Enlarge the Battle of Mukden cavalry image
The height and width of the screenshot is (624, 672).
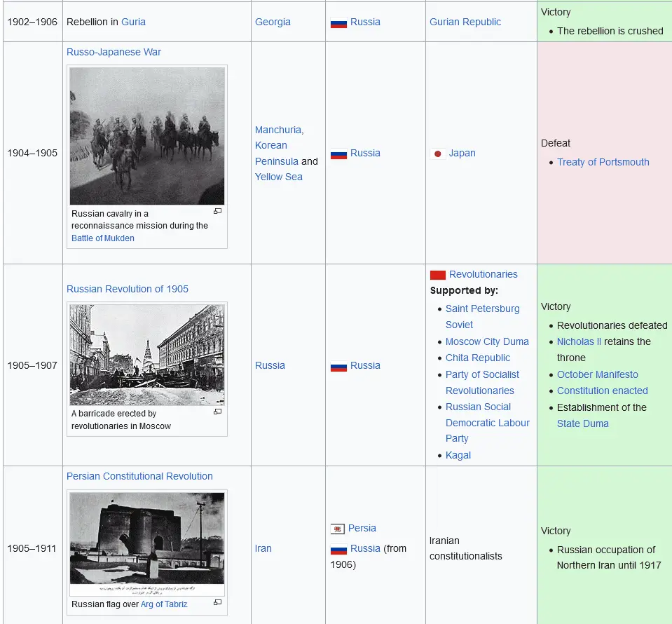pos(217,212)
